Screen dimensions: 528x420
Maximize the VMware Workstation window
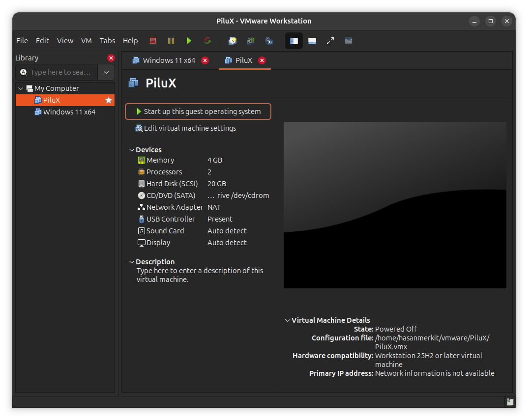point(491,21)
